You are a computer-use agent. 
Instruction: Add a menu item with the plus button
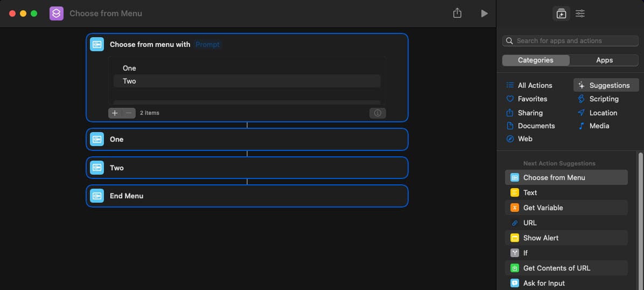pyautogui.click(x=115, y=113)
